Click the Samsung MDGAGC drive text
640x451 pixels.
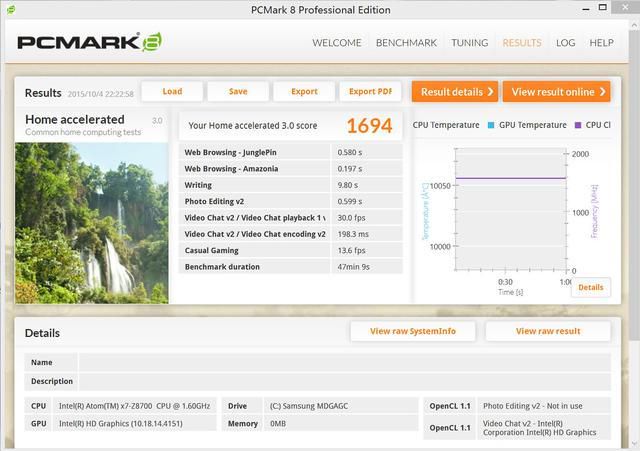click(309, 406)
